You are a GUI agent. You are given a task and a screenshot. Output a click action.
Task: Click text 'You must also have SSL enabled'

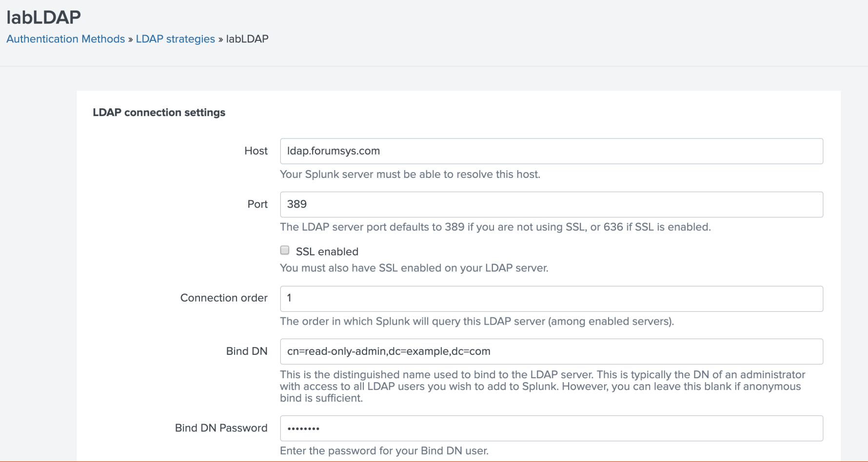[x=414, y=268]
